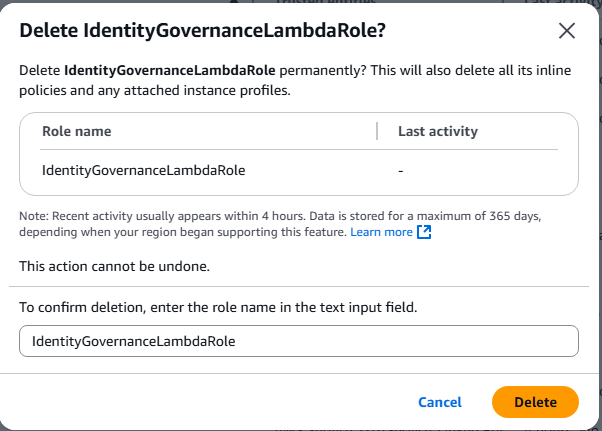Close the delete role dialog with X

tap(567, 31)
